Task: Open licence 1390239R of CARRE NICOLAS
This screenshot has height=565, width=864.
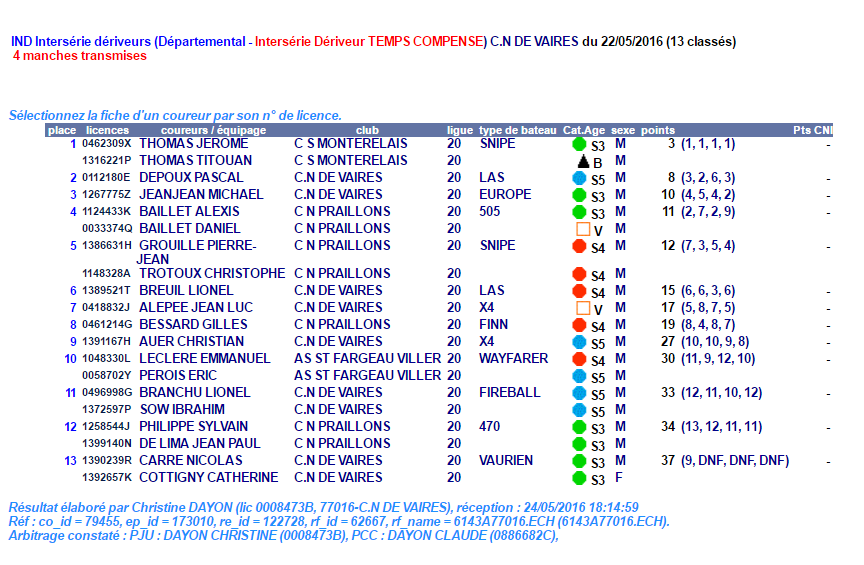Action: click(x=107, y=461)
